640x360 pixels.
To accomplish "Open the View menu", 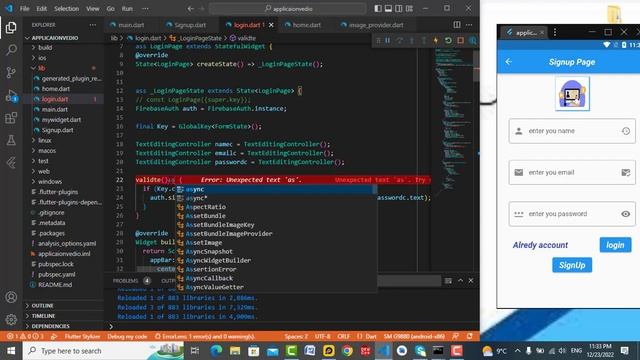I will [93, 9].
